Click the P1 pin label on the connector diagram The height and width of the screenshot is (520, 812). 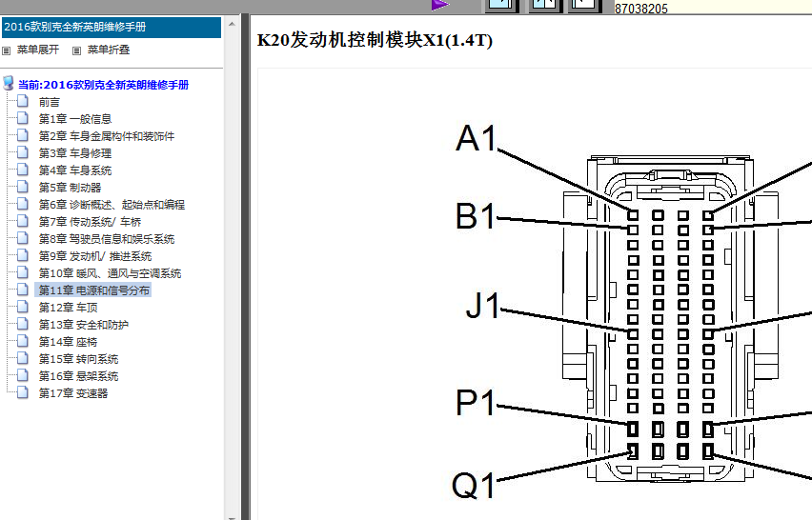pyautogui.click(x=476, y=402)
